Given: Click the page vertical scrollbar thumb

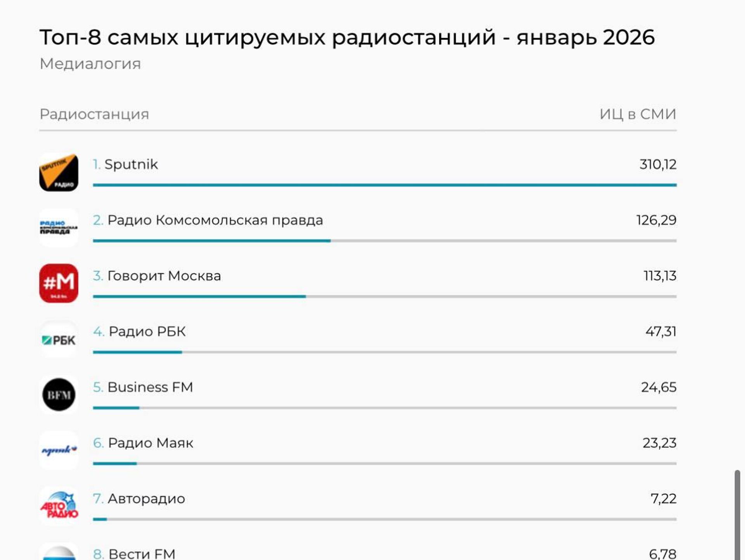Looking at the screenshot, I should [x=737, y=514].
